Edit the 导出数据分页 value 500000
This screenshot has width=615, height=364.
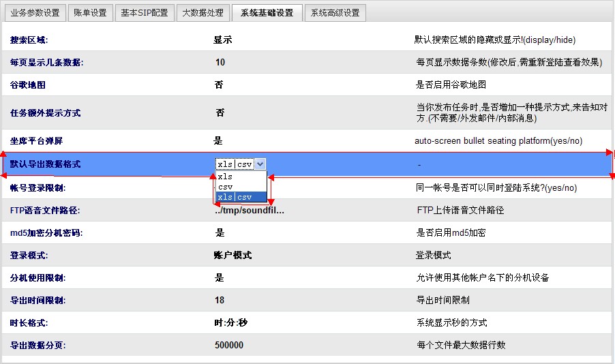click(x=228, y=346)
